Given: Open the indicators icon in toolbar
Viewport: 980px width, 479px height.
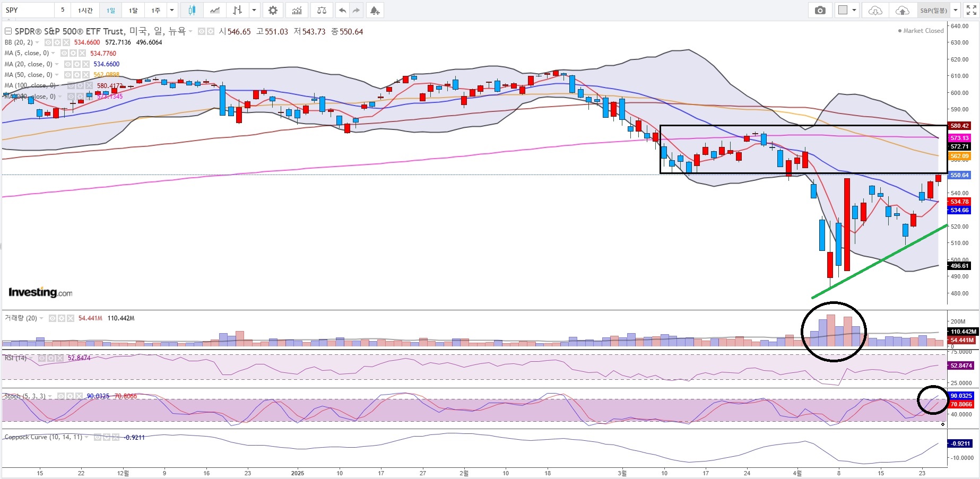Looking at the screenshot, I should (297, 10).
